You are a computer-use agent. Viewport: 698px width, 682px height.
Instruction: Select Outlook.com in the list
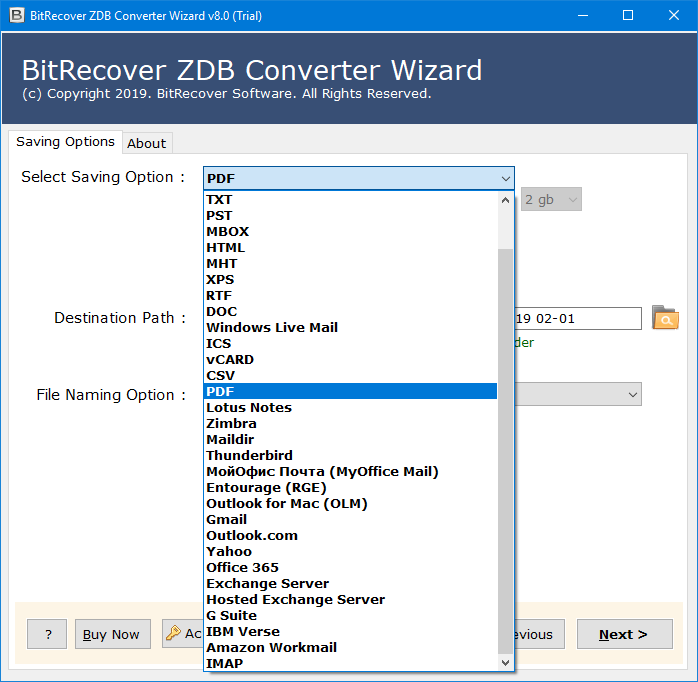coord(350,536)
